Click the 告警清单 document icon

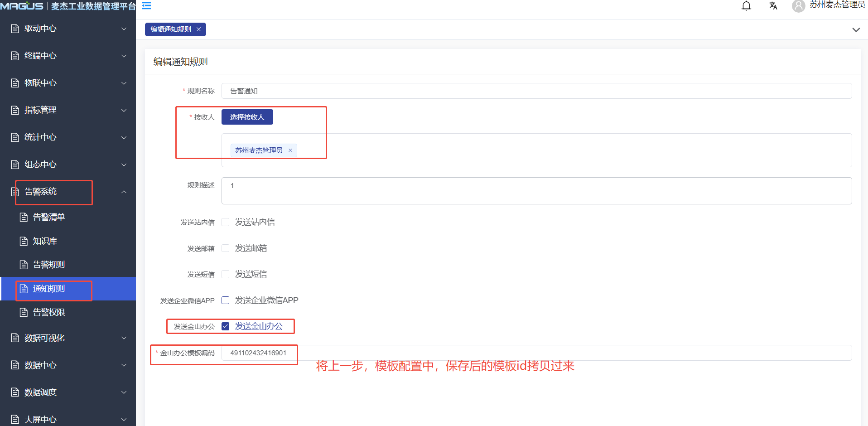coord(24,217)
